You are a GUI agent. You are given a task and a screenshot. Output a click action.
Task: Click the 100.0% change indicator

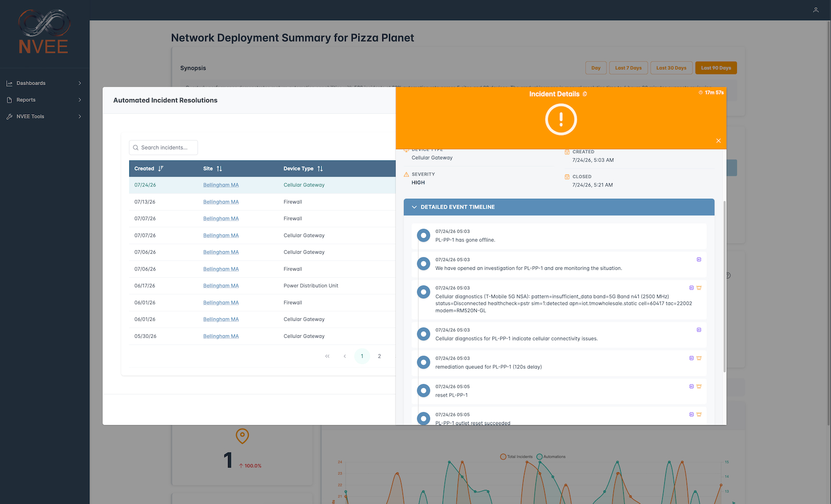coord(250,466)
